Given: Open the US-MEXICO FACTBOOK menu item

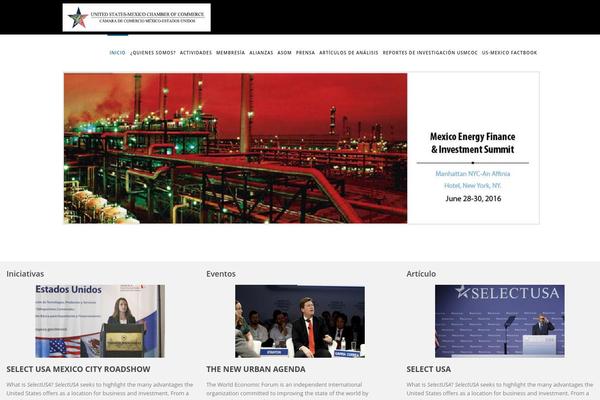Looking at the screenshot, I should (x=509, y=53).
